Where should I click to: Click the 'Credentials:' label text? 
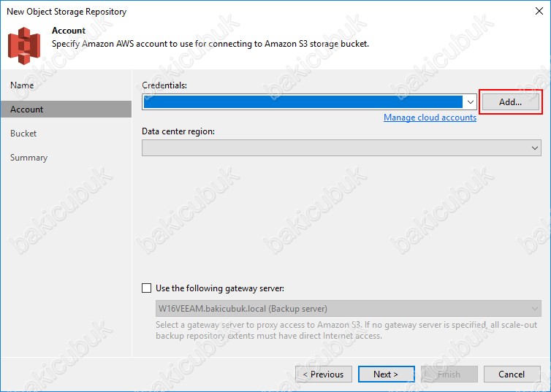[x=164, y=85]
